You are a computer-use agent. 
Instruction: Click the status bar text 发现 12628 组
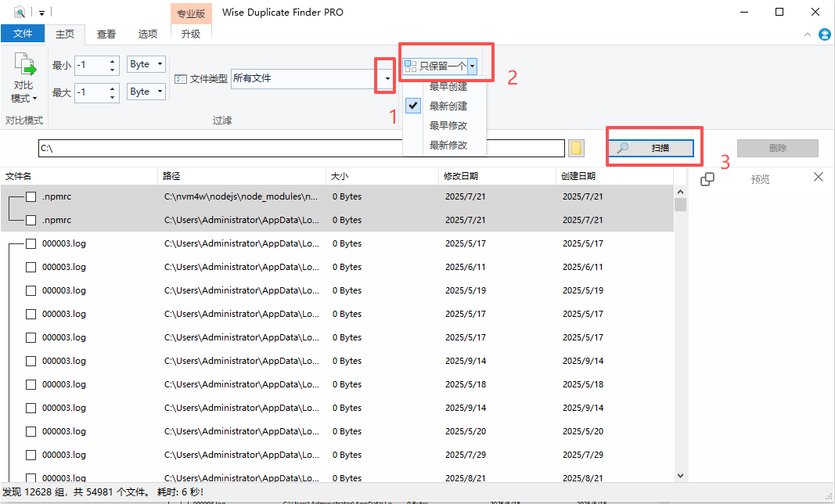pos(34,491)
